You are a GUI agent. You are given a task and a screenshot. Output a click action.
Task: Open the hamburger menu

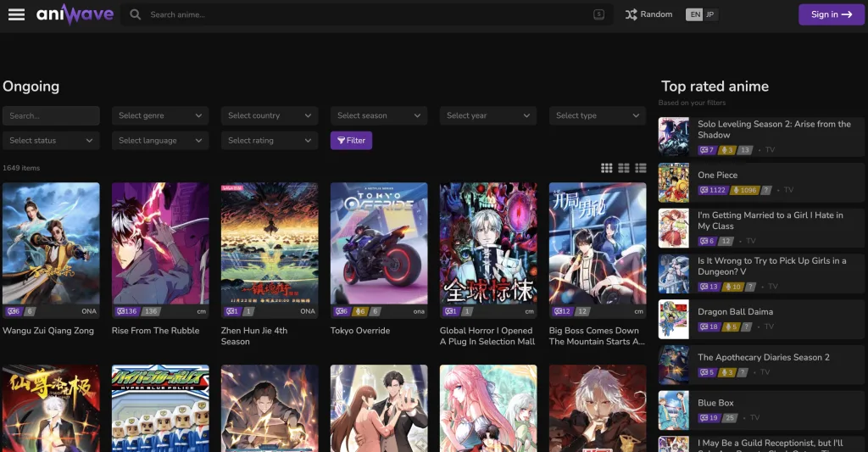coord(17,14)
